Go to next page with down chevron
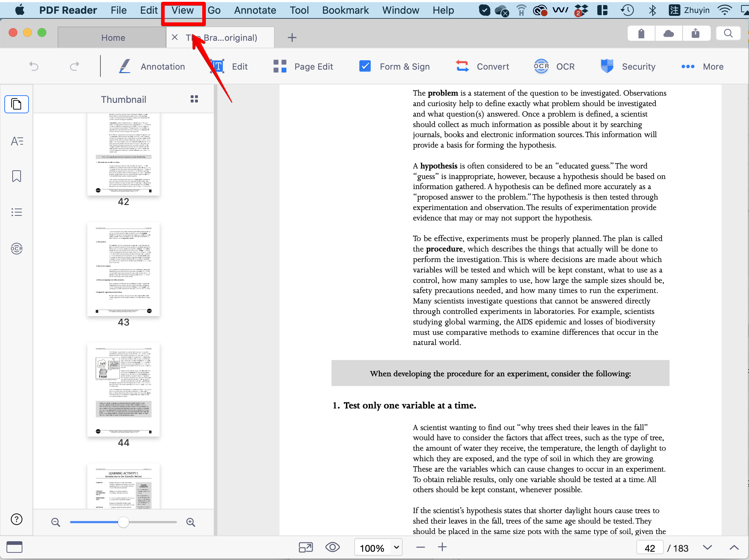749x560 pixels. tap(707, 547)
